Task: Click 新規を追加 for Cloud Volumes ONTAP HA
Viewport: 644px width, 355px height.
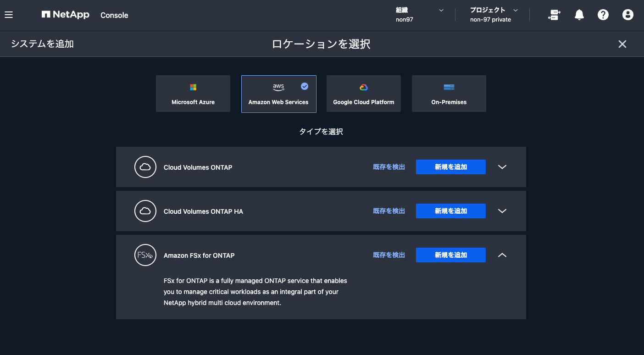Action: coord(451,211)
